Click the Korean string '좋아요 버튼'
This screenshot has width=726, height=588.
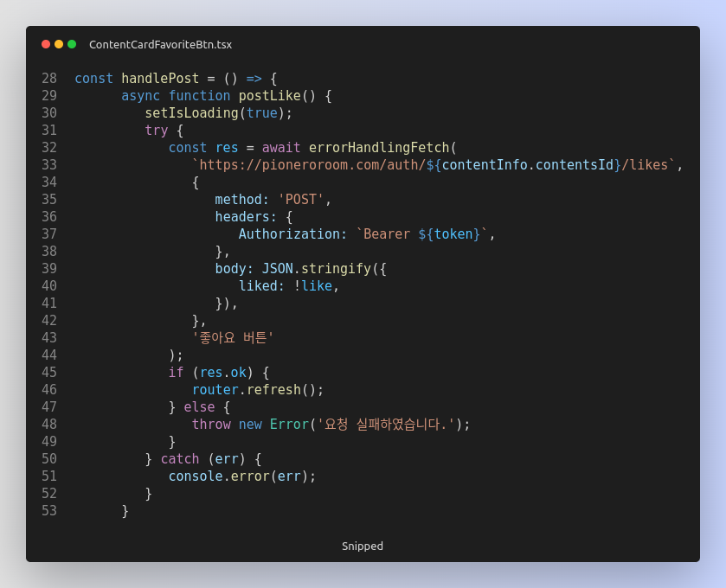coord(234,337)
